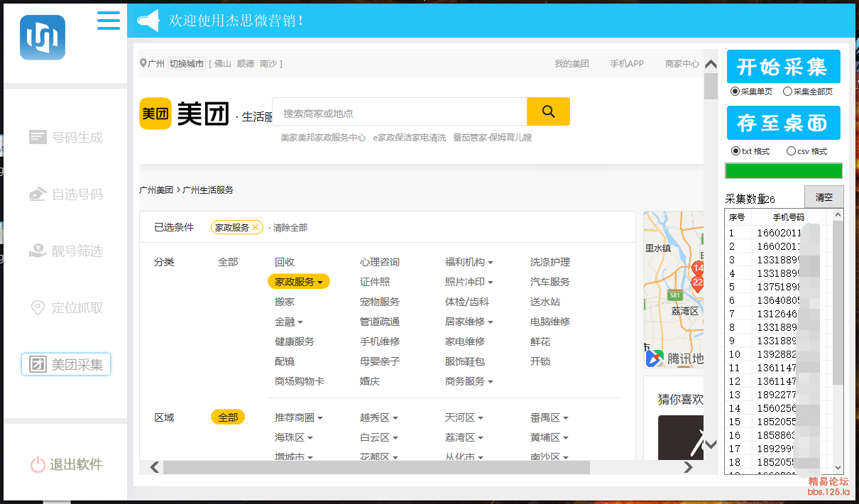Image resolution: width=859 pixels, height=504 pixels.
Task: Click the 清空 button
Action: click(x=824, y=197)
